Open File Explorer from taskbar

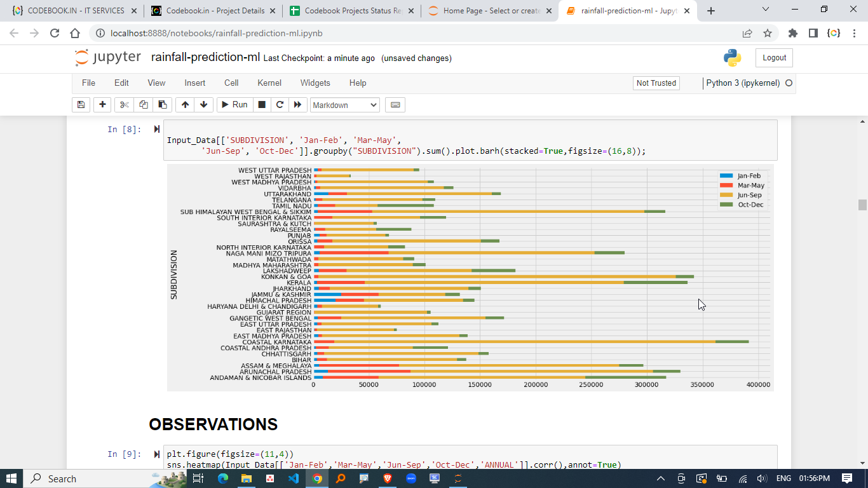tap(246, 478)
